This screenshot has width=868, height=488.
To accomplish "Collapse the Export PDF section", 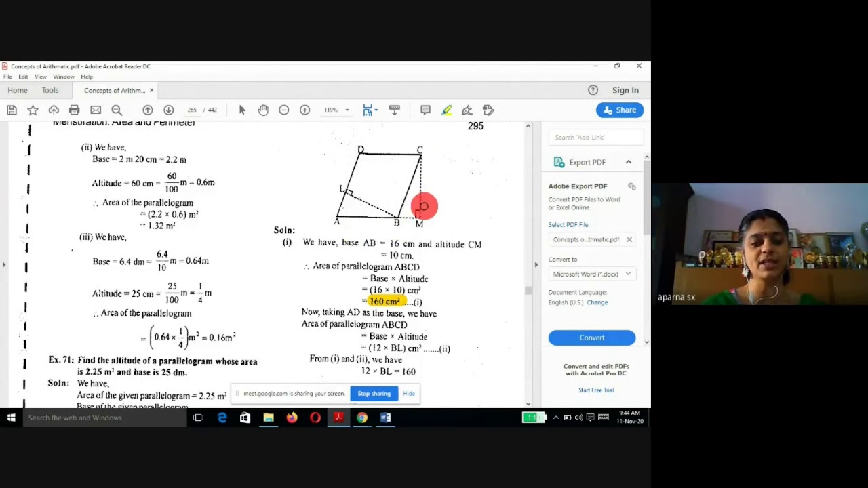I will click(629, 162).
